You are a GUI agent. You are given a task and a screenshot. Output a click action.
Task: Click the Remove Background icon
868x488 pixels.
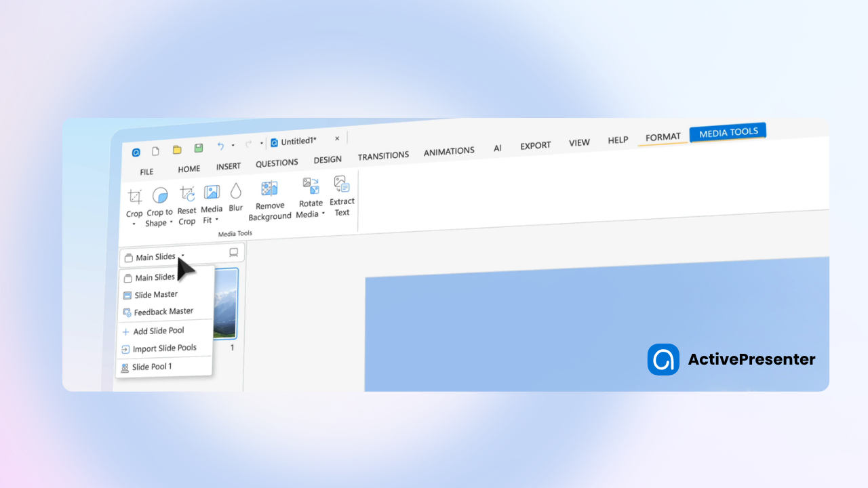[x=270, y=188]
